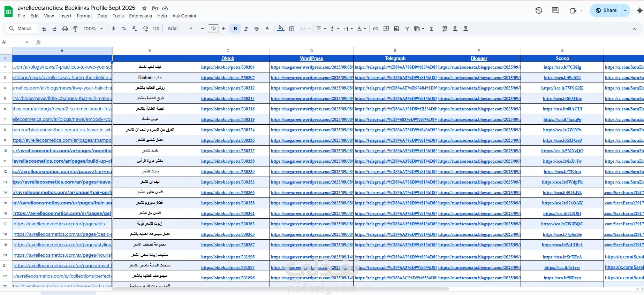644x295 pixels.
Task: Open the borders tool
Action: (x=292, y=29)
